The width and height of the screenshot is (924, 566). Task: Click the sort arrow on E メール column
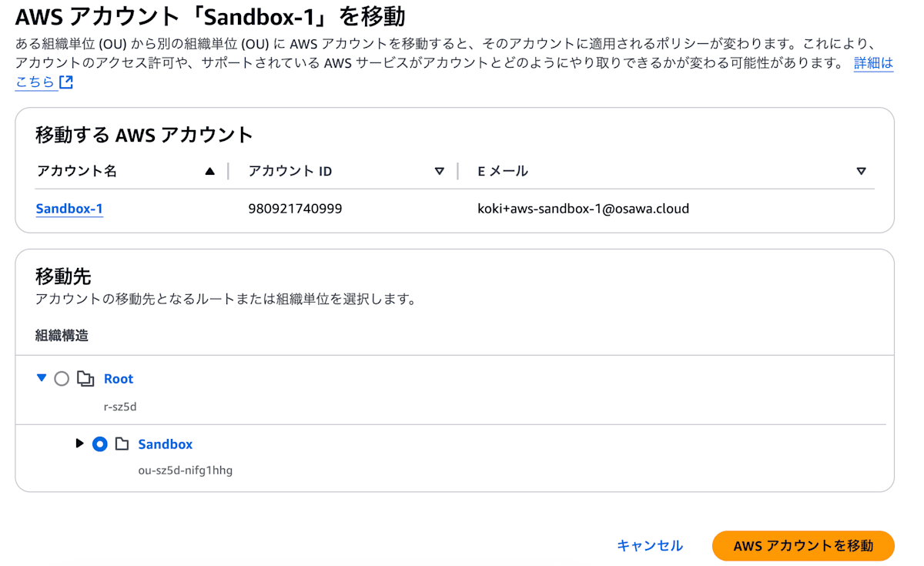coord(861,171)
